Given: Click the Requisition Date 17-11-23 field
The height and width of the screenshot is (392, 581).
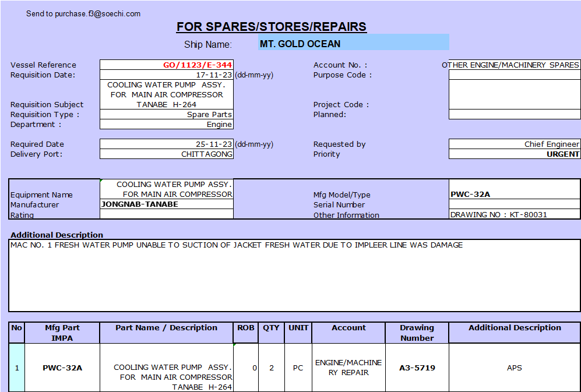Looking at the screenshot, I should tap(167, 75).
